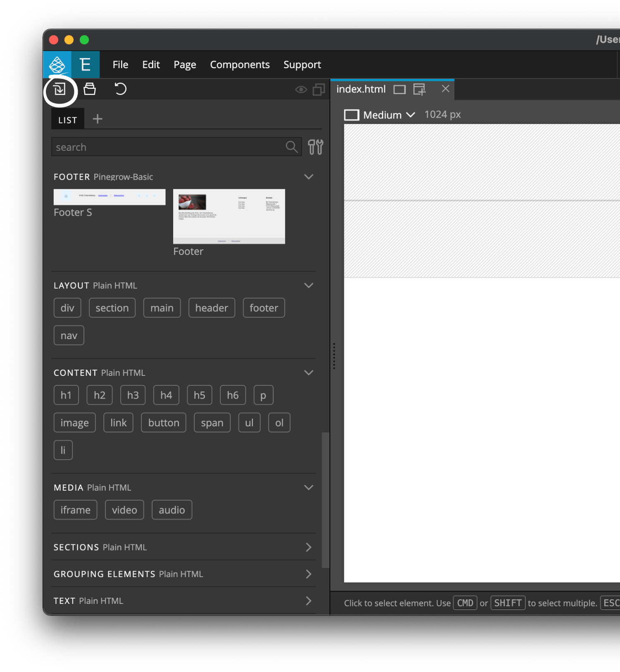Click the Pinegrow pinecone logo icon

pyautogui.click(x=57, y=64)
